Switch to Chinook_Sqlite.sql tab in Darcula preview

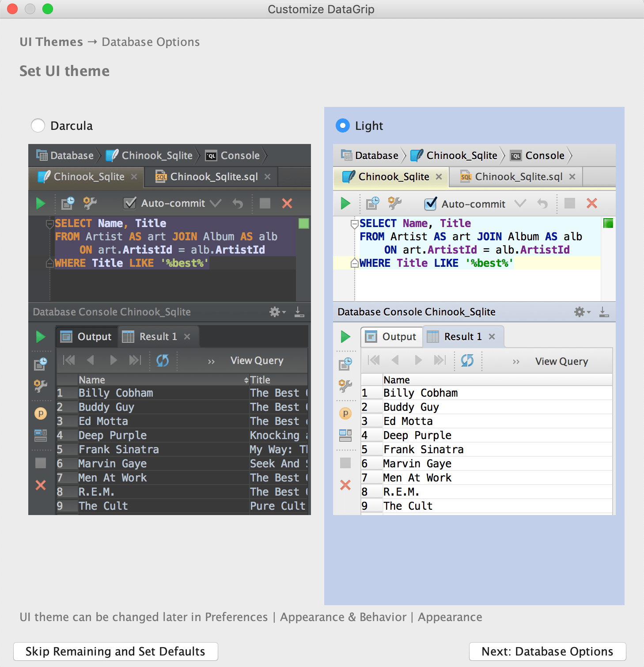(x=212, y=177)
